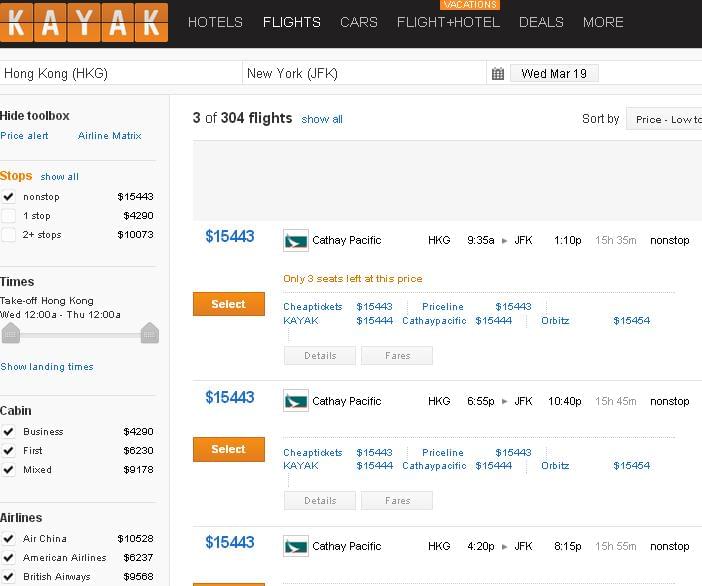Click Cathay Pacific logo on 9:35a flight

(296, 240)
